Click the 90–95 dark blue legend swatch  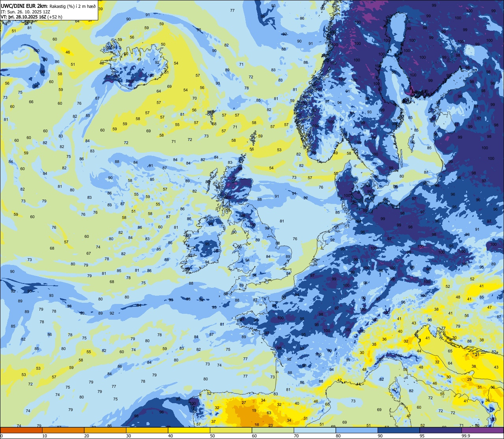(x=398, y=430)
